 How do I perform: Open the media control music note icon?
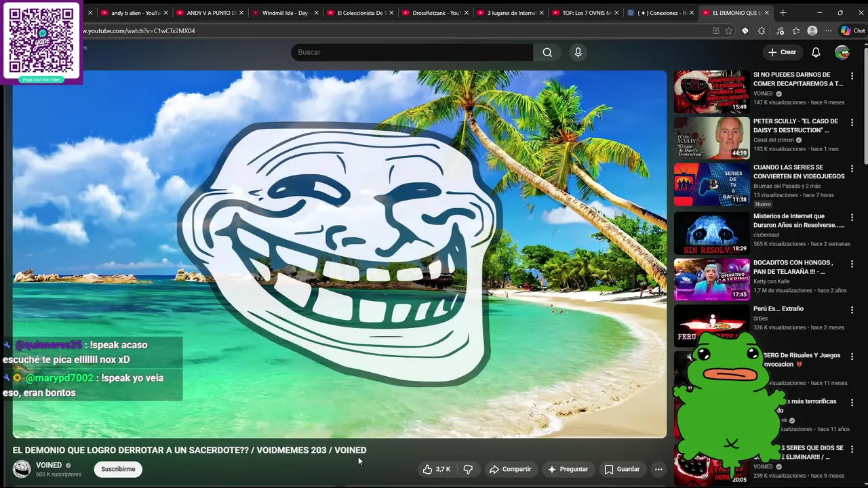click(x=780, y=30)
